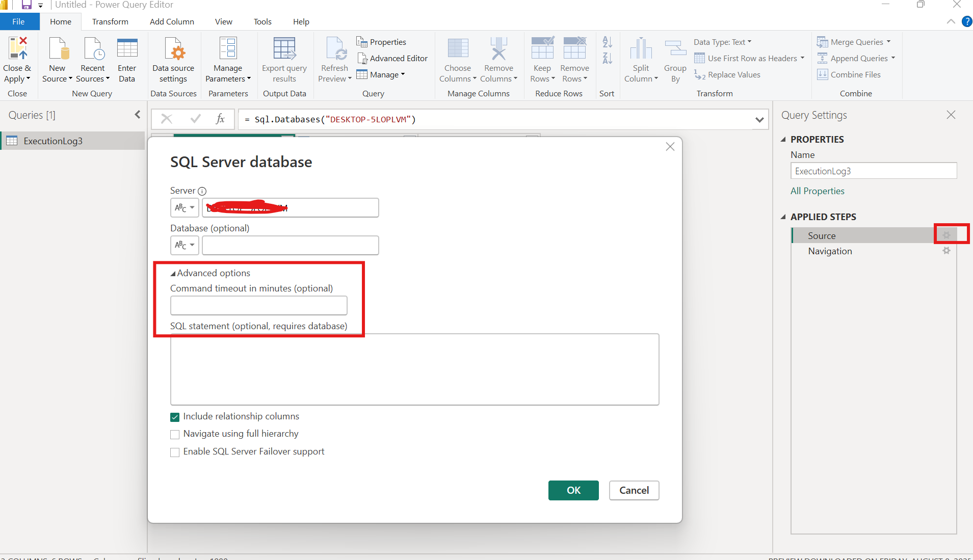Click the Enter Data table icon
The width and height of the screenshot is (973, 560).
point(127,48)
